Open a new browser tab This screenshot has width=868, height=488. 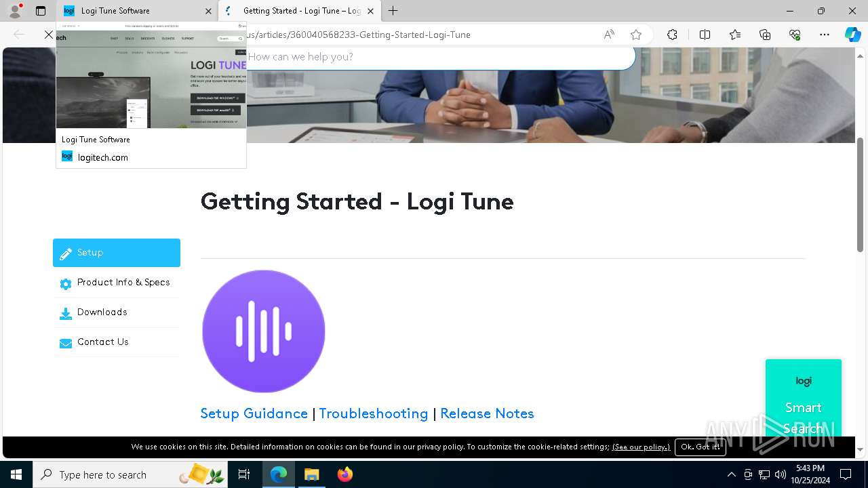click(x=393, y=11)
